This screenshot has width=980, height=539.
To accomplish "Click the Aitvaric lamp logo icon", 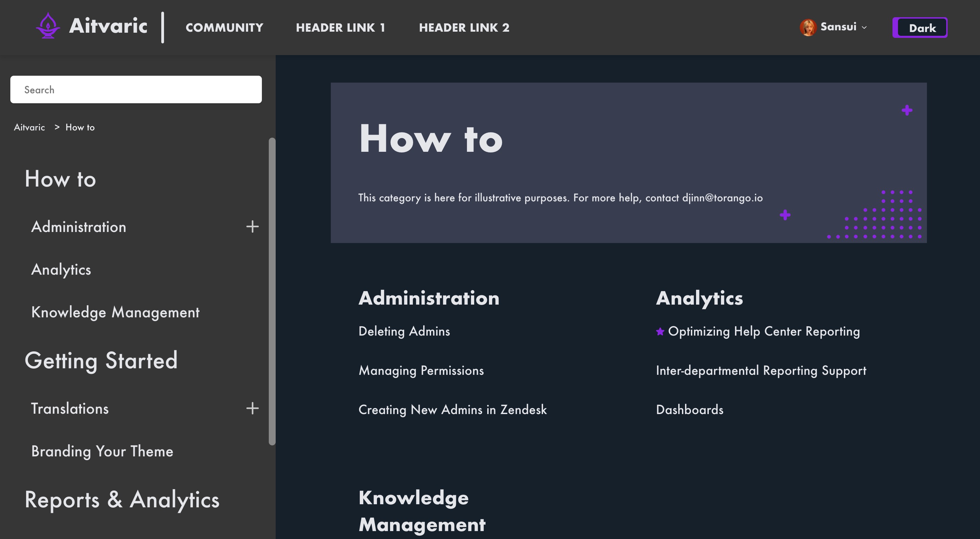I will click(x=48, y=26).
